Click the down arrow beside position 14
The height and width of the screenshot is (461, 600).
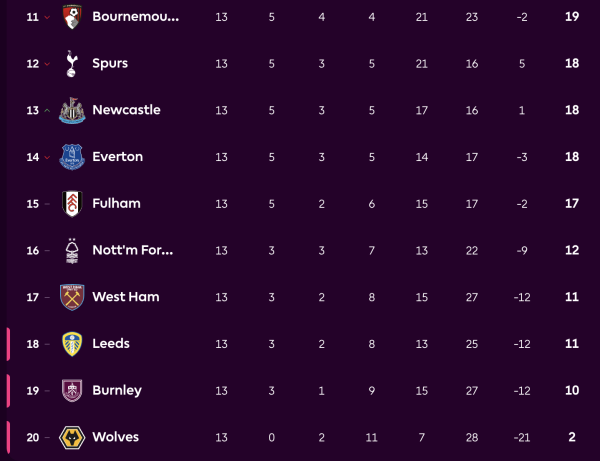tap(47, 157)
